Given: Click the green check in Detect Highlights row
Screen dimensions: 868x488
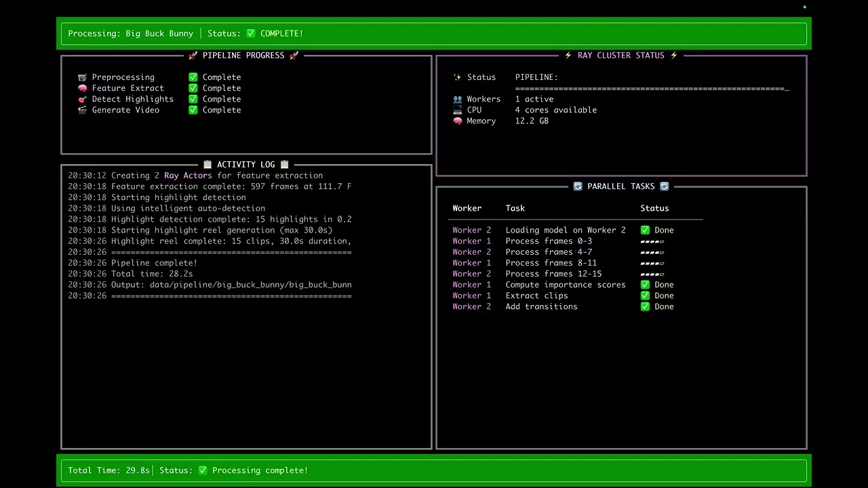Looking at the screenshot, I should coord(193,99).
